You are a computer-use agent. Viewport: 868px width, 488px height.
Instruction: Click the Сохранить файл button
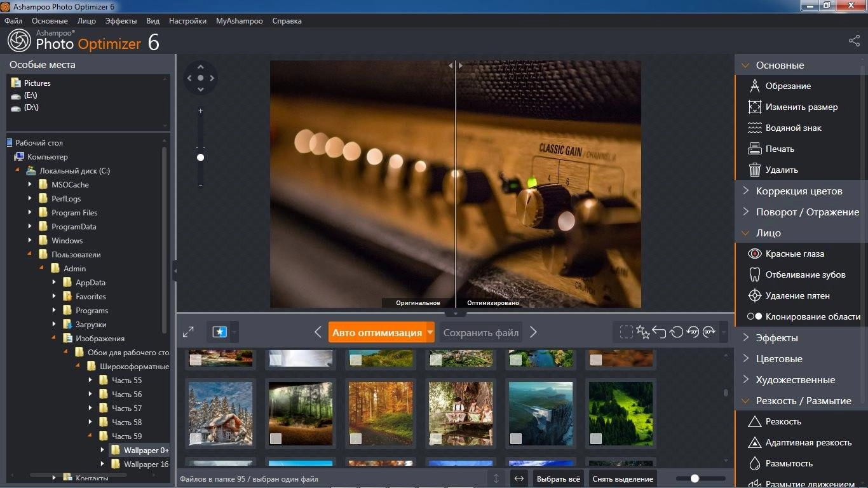(x=480, y=332)
